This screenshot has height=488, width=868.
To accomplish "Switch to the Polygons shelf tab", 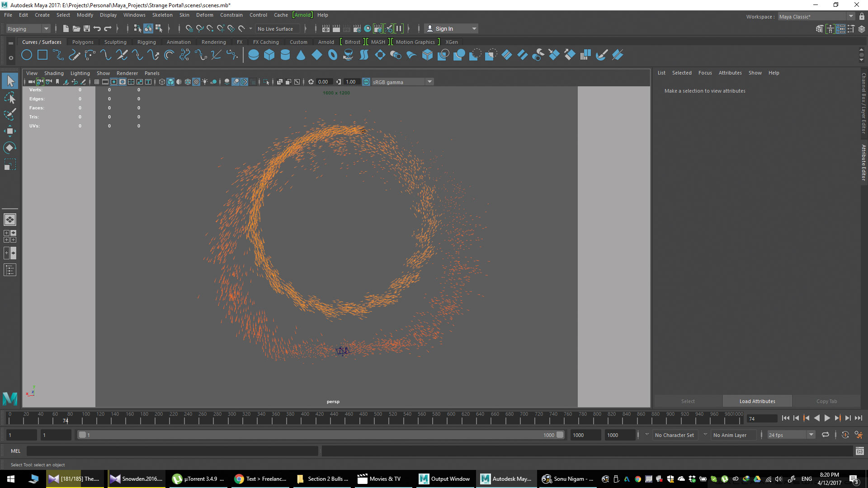I will (83, 42).
